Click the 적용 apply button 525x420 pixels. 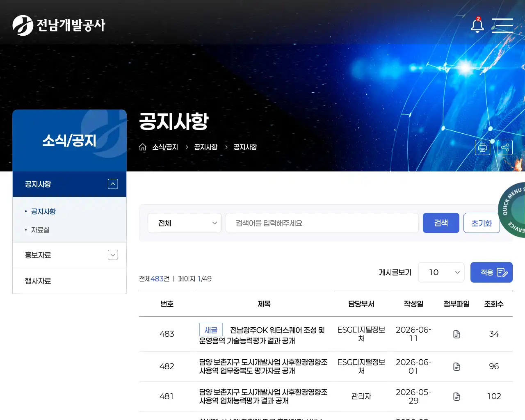(491, 272)
